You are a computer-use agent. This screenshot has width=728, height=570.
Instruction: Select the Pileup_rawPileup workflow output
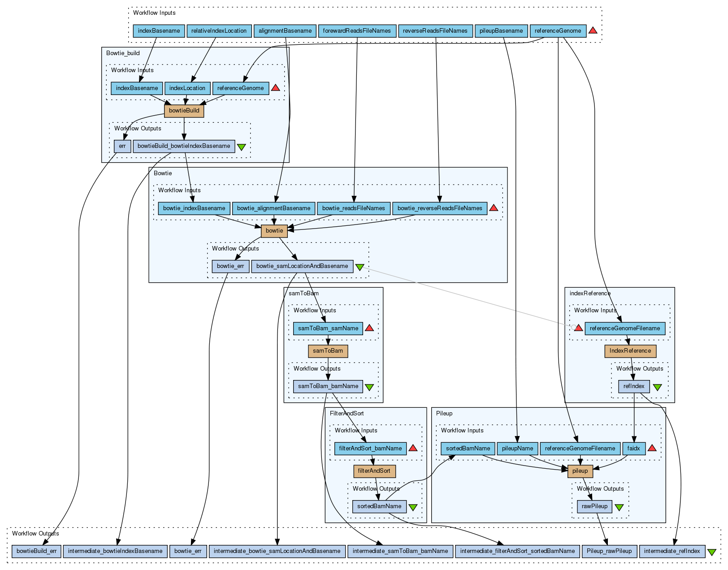coord(609,551)
